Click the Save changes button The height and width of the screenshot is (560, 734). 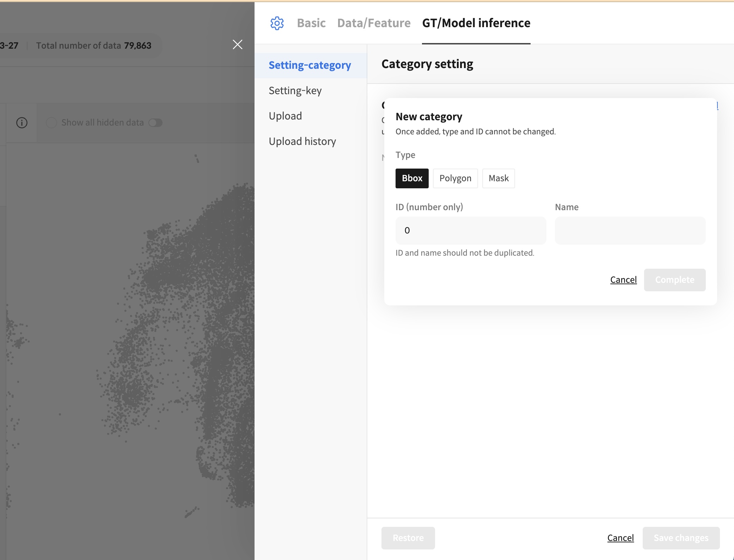681,538
